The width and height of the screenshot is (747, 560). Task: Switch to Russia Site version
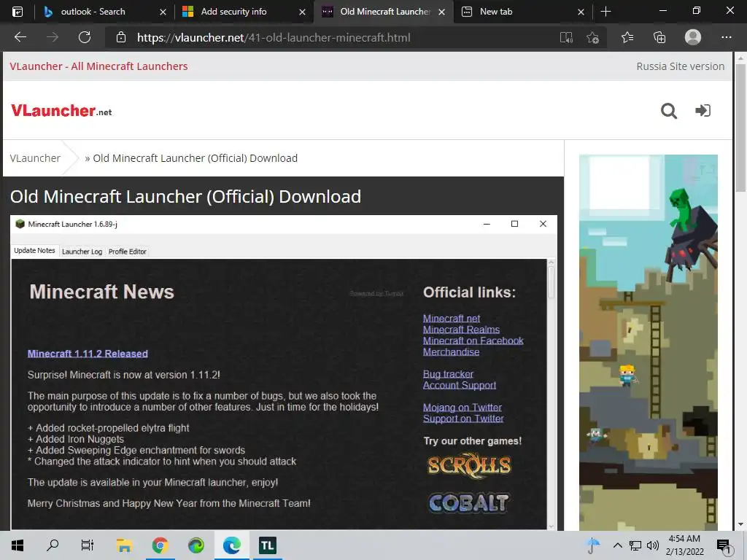coord(681,66)
